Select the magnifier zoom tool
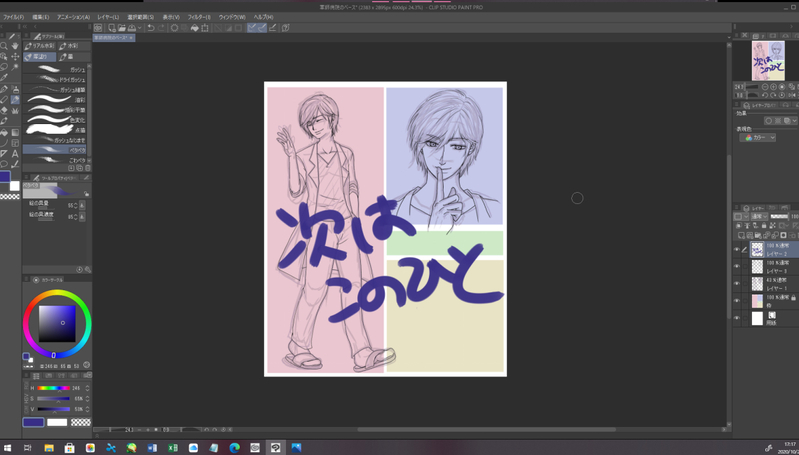The width and height of the screenshot is (799, 455). 5,46
